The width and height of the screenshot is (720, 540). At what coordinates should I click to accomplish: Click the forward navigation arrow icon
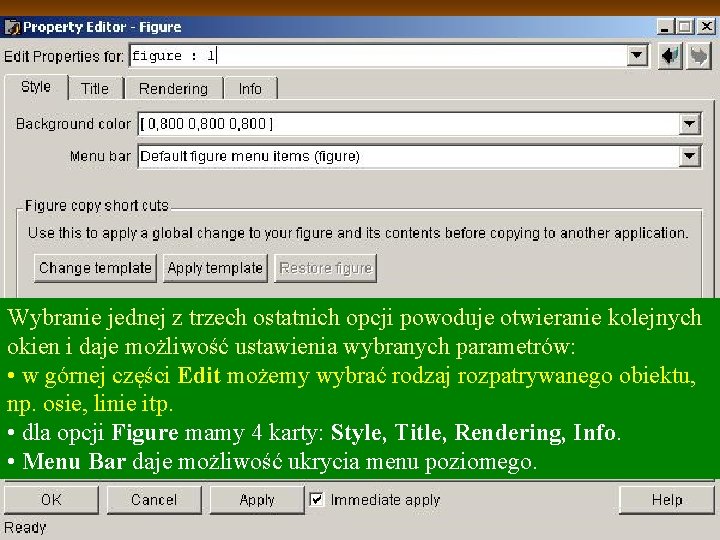pos(699,56)
